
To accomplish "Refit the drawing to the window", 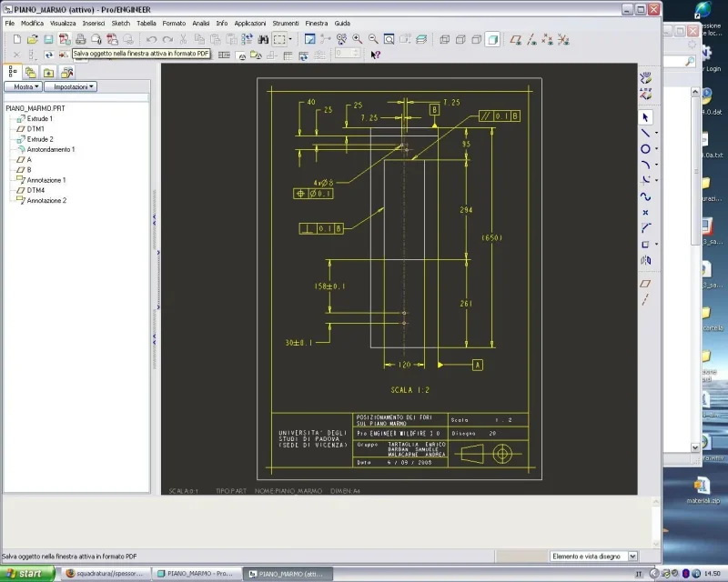I will [x=389, y=39].
